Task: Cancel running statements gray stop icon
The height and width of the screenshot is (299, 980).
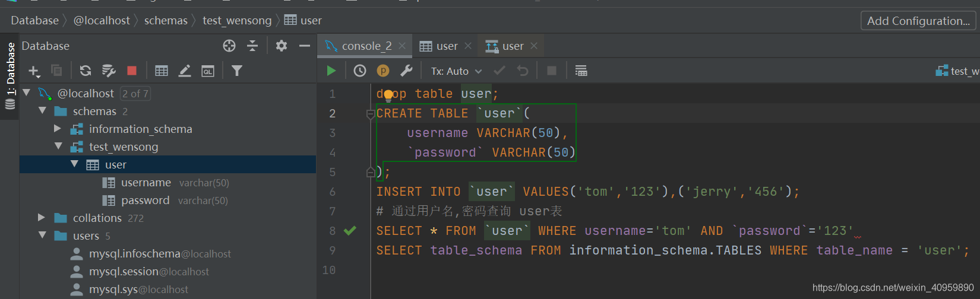Action: click(552, 71)
